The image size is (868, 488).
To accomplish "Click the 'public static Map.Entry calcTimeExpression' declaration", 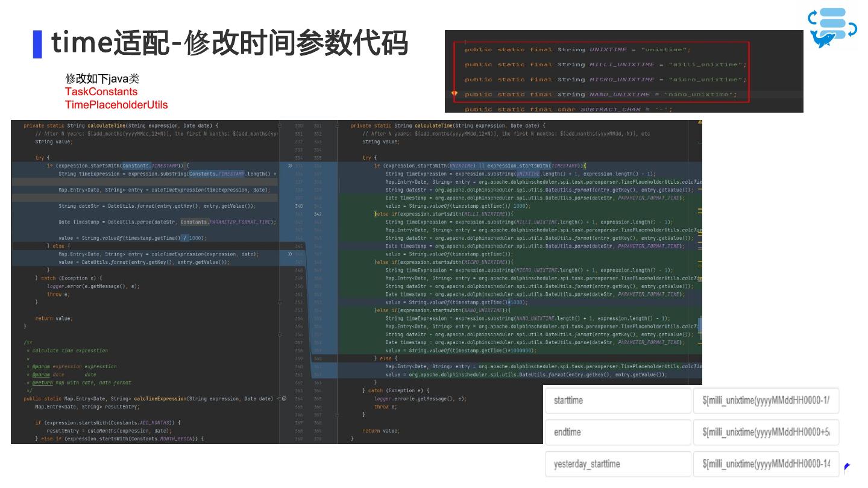I will pyautogui.click(x=148, y=399).
